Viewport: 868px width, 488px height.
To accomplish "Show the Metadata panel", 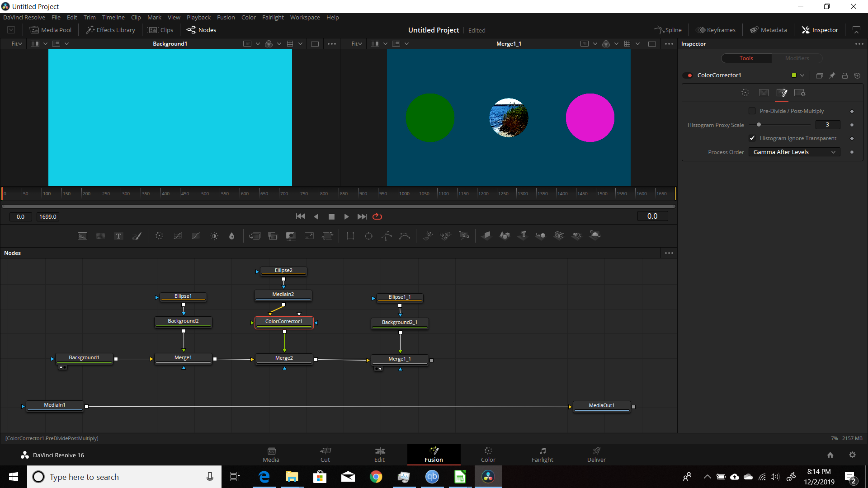I will (769, 30).
